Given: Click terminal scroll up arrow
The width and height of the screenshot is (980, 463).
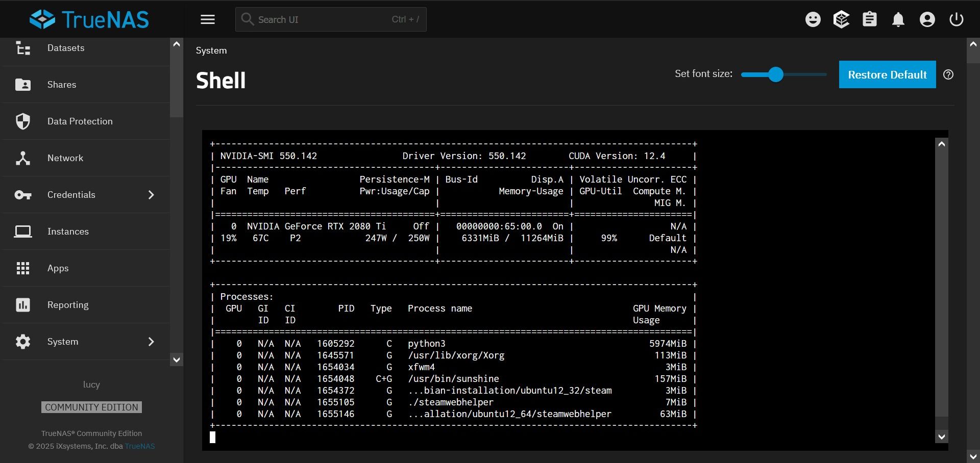Looking at the screenshot, I should (x=942, y=144).
